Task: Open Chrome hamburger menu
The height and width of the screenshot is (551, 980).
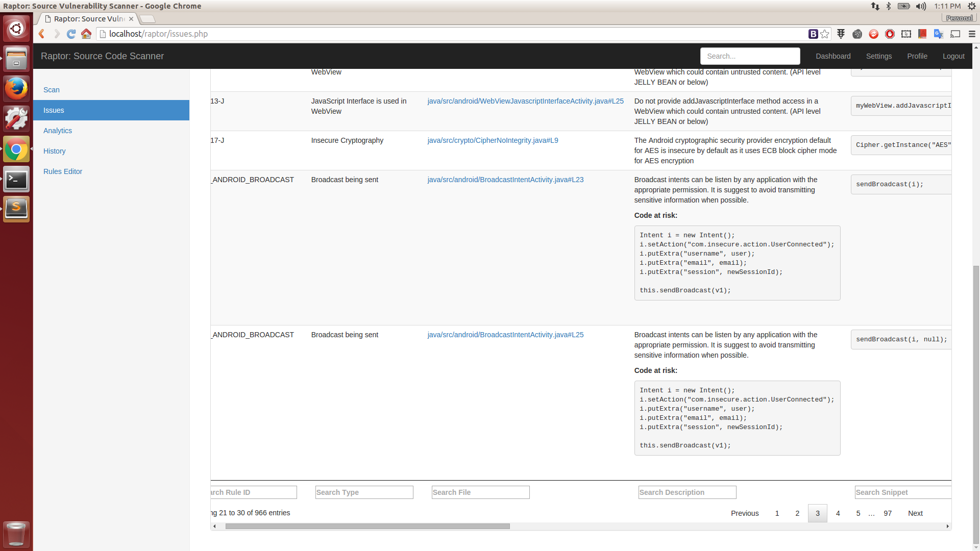Action: [972, 34]
